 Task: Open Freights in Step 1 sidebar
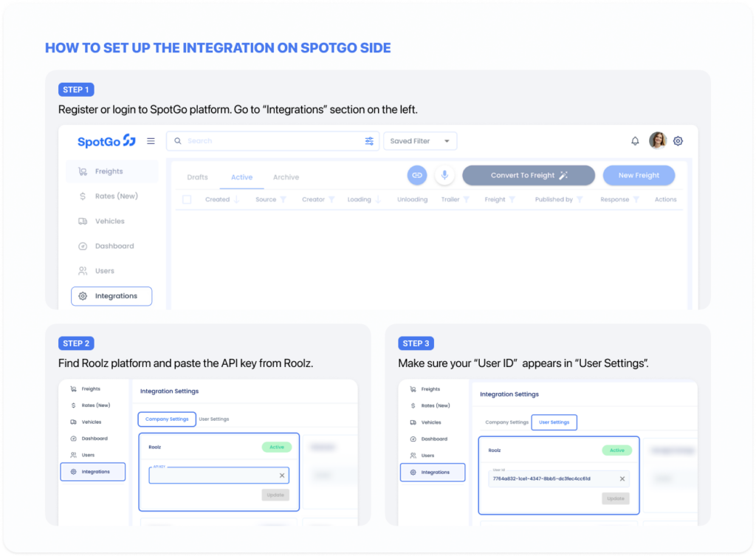pos(112,171)
